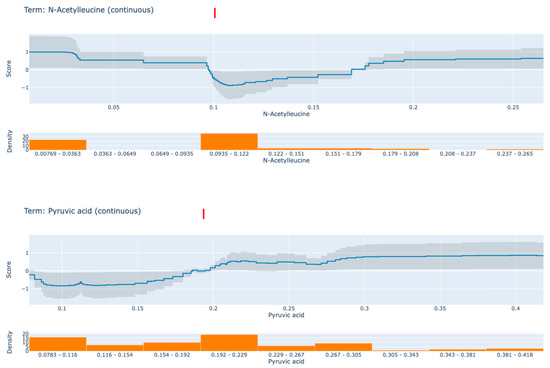This screenshot has width=550, height=368.
Task: Click the Score axis label of the Pyruvic acid plot
Action: [x=9, y=270]
